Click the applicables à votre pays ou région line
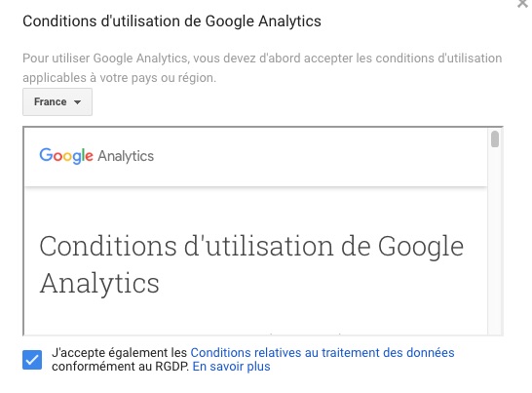 [120, 78]
